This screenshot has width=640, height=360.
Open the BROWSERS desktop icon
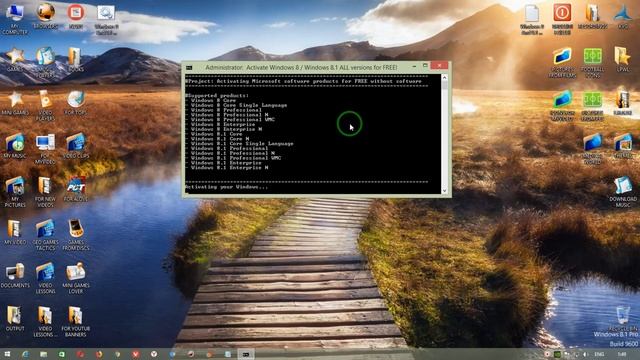point(45,16)
